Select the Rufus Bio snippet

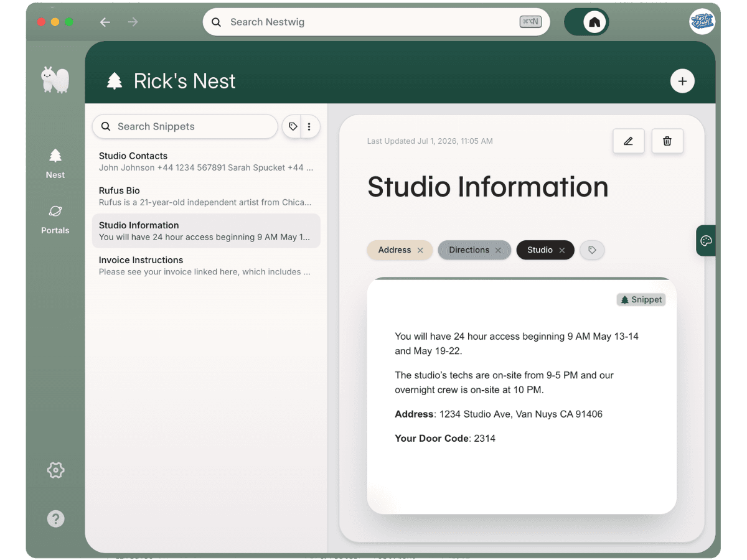click(206, 196)
